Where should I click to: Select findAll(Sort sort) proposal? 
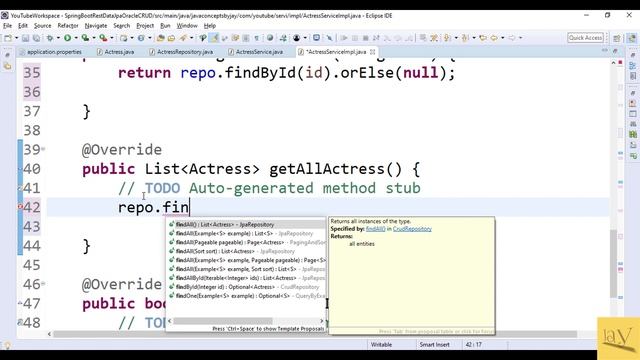[247, 251]
